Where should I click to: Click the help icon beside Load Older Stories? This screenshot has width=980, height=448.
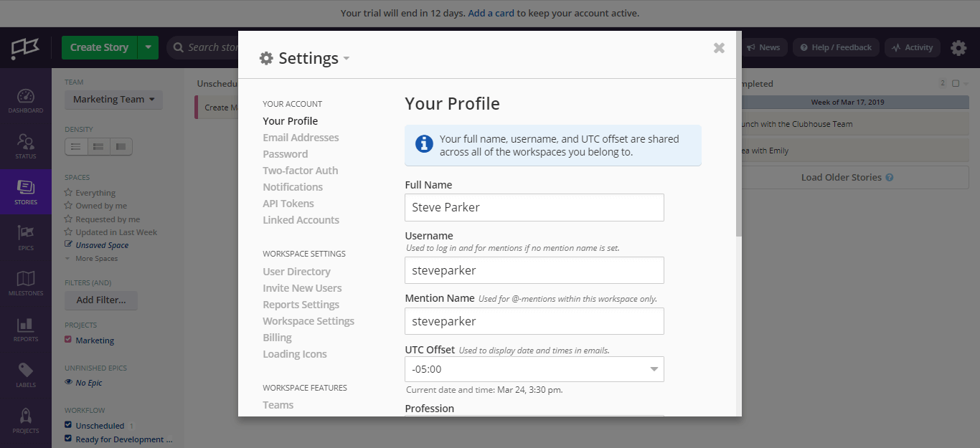pos(890,178)
